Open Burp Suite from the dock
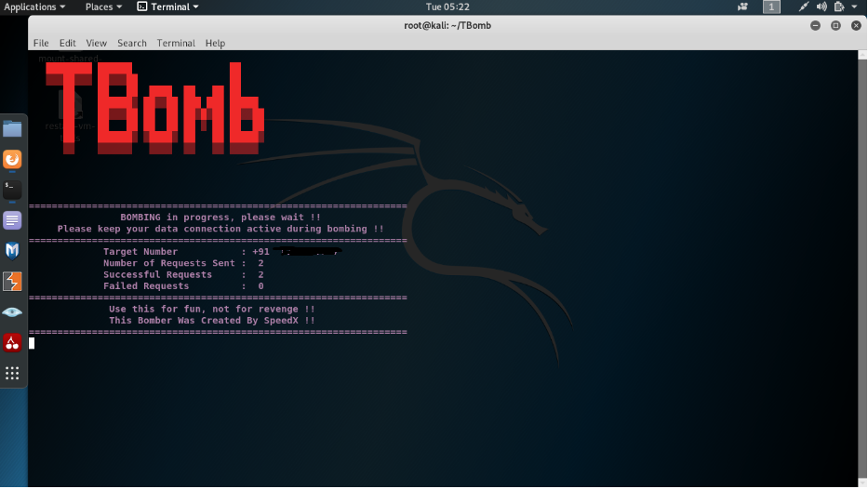868x489 pixels. pos(12,282)
